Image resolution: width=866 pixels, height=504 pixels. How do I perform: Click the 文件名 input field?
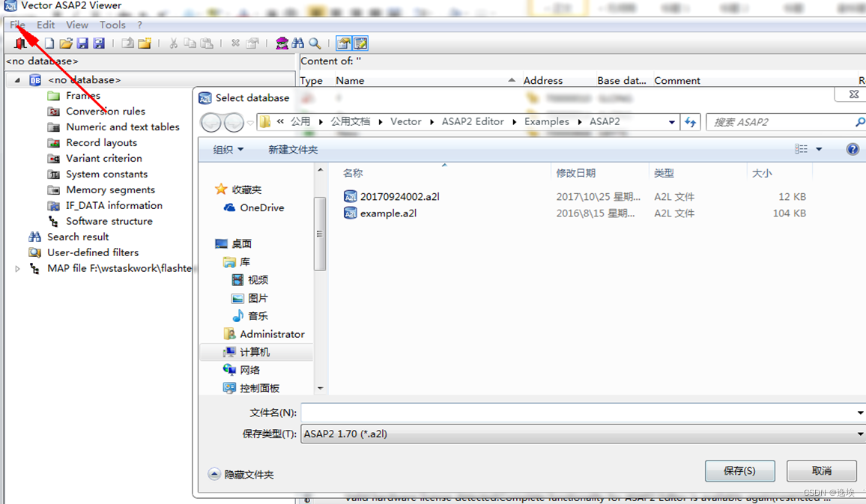click(583, 413)
